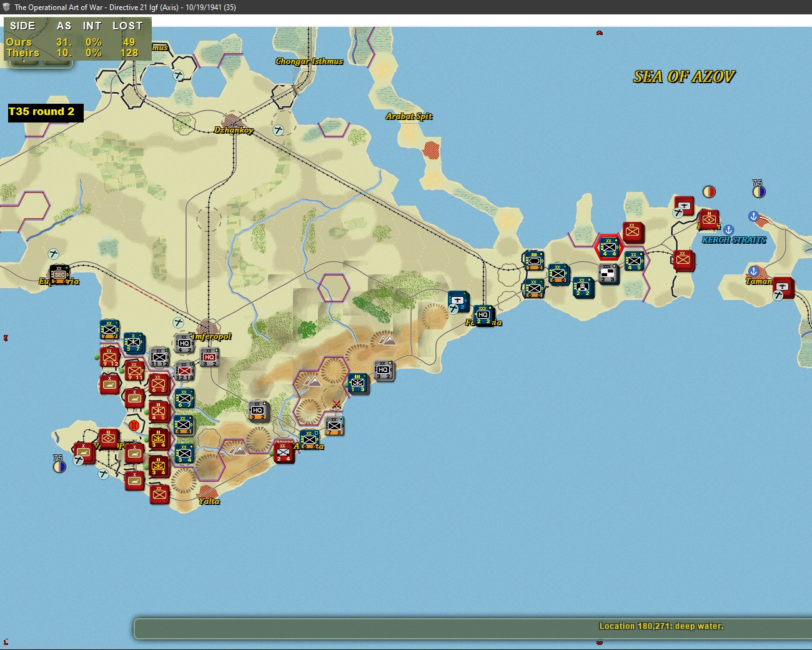The height and width of the screenshot is (650, 812).
Task: Click the red X marker above the 7-8 unit
Action: 337,405
